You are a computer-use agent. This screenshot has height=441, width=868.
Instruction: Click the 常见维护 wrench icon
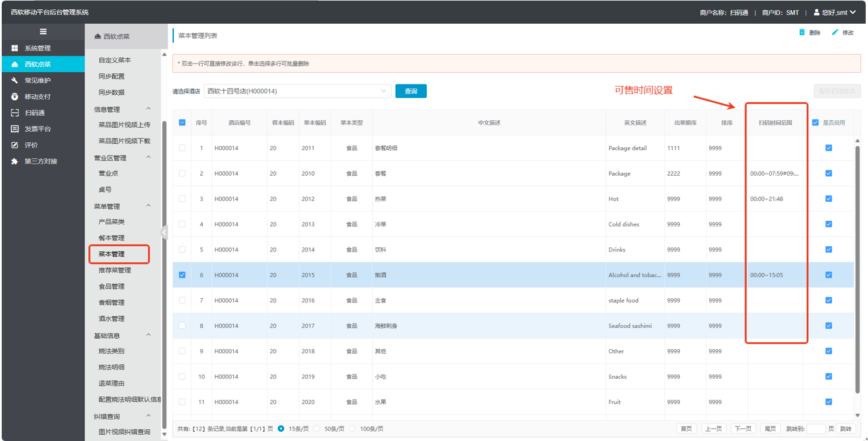(x=15, y=80)
